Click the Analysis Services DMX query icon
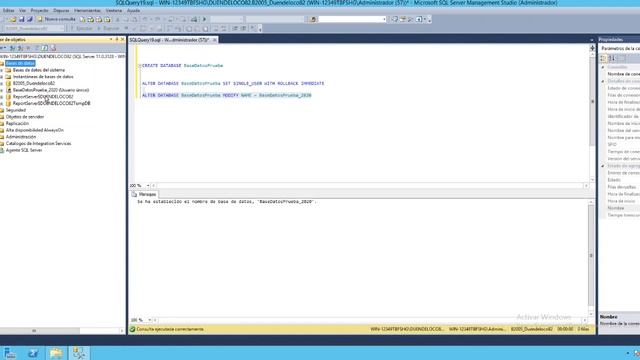 99,19
